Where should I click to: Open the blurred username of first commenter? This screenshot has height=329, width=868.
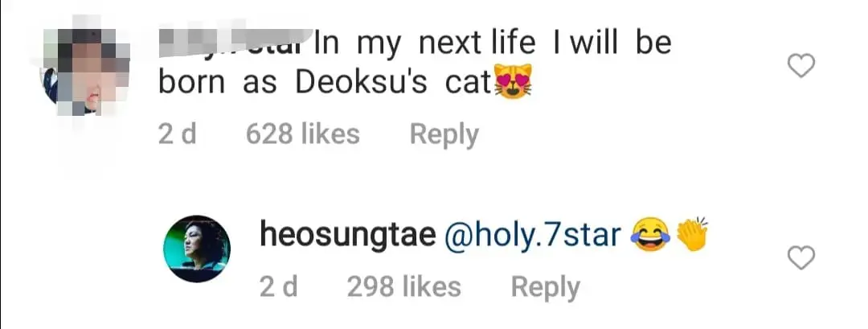[x=231, y=41]
